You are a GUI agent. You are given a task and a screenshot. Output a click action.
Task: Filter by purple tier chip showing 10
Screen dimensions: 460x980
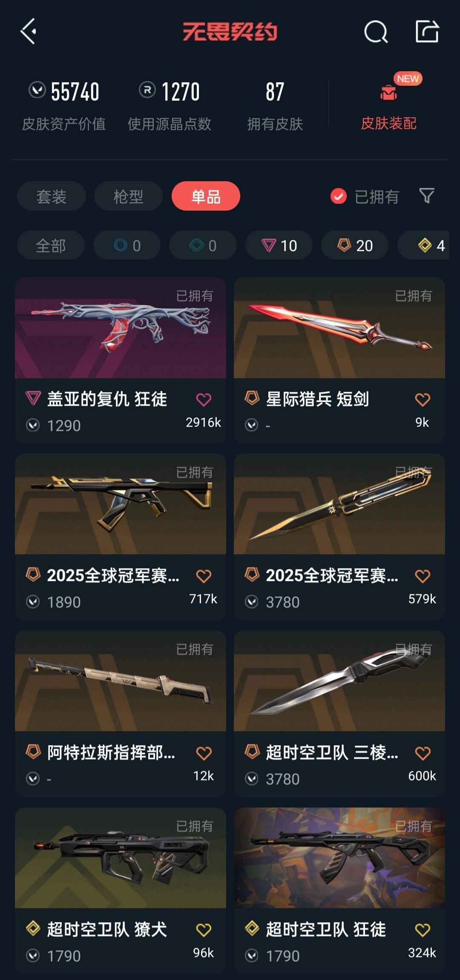click(279, 245)
